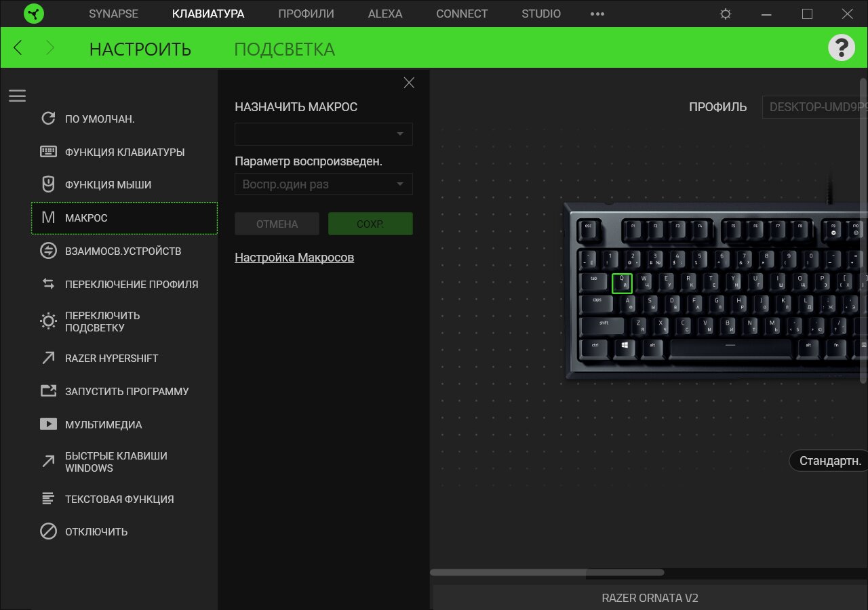The image size is (868, 610).
Task: Open the Воспр.один раз playback dropdown
Action: 323,184
